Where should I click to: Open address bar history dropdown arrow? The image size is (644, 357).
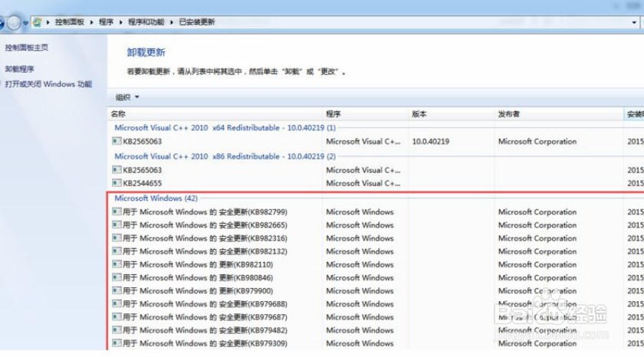pyautogui.click(x=634, y=22)
